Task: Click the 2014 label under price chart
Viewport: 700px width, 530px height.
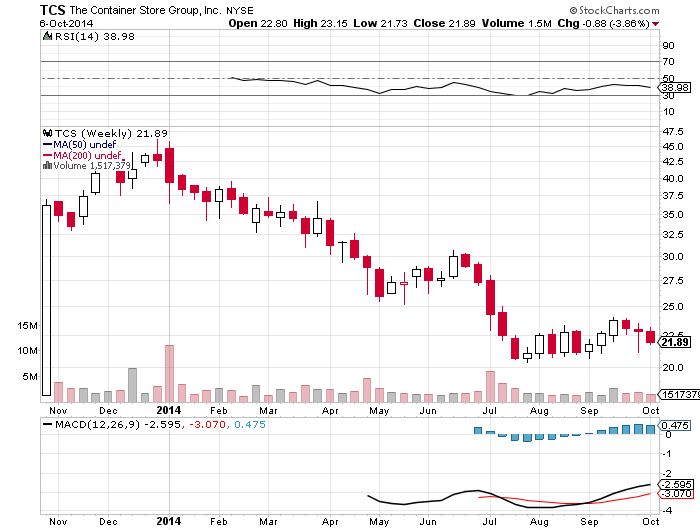Action: click(x=169, y=410)
